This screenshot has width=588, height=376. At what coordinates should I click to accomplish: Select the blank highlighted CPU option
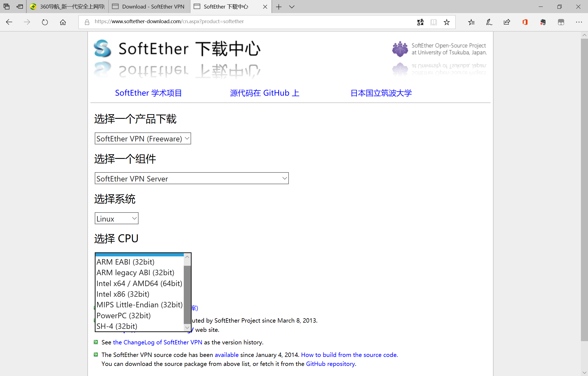tap(140, 255)
